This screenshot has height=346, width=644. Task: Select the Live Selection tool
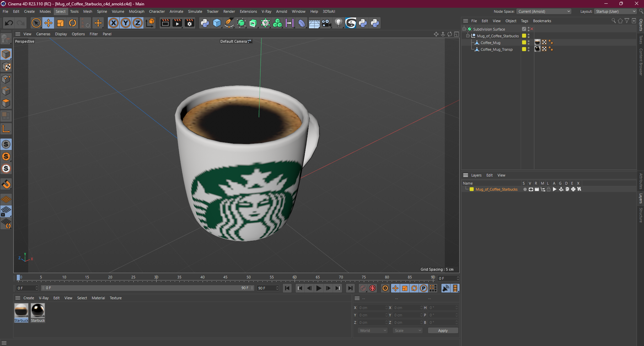pyautogui.click(x=36, y=23)
